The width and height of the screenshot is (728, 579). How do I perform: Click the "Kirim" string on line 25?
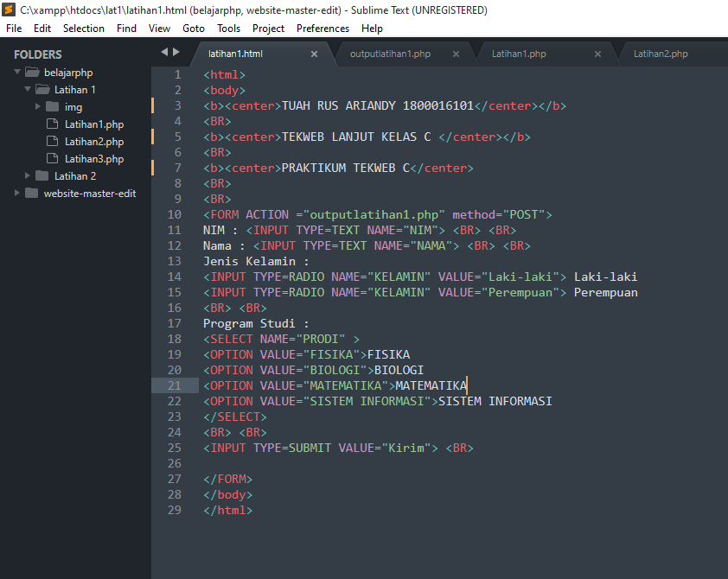(x=406, y=448)
